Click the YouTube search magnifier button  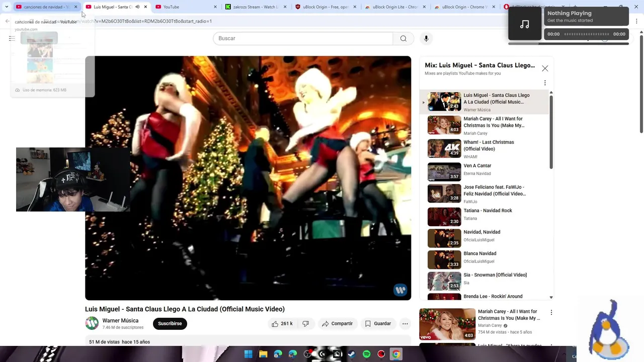tap(404, 39)
